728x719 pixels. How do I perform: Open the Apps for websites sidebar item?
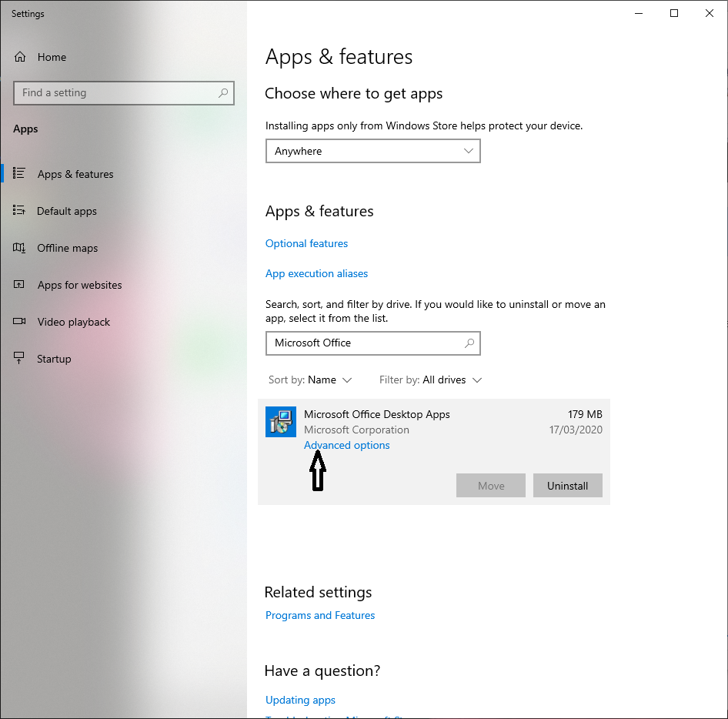click(x=123, y=285)
